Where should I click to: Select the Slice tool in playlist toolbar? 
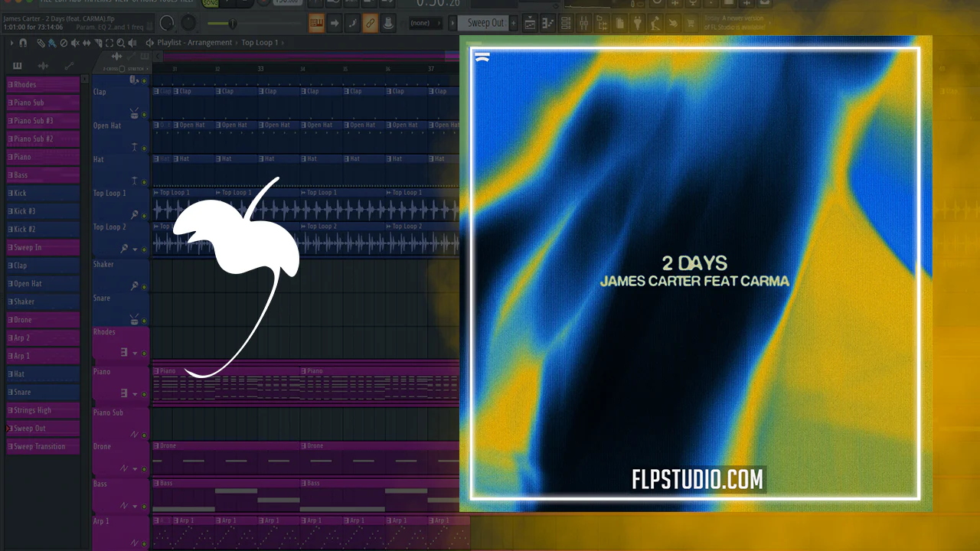tap(98, 43)
